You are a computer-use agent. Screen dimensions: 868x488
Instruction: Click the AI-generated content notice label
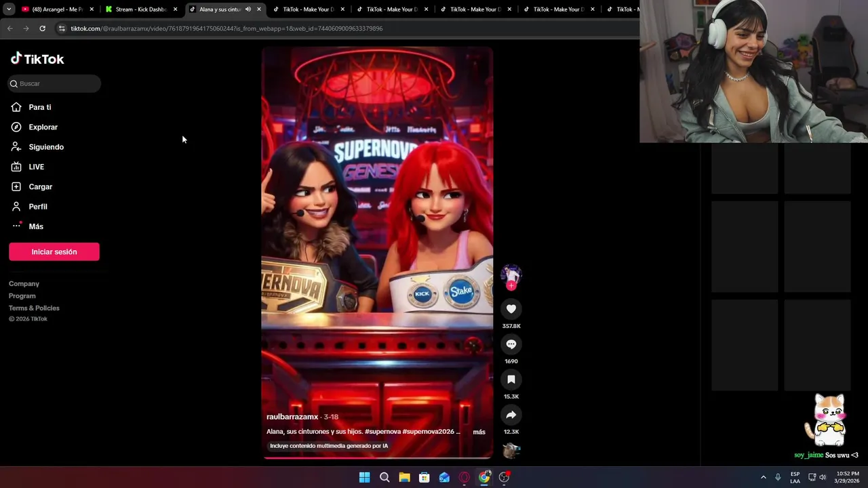329,446
